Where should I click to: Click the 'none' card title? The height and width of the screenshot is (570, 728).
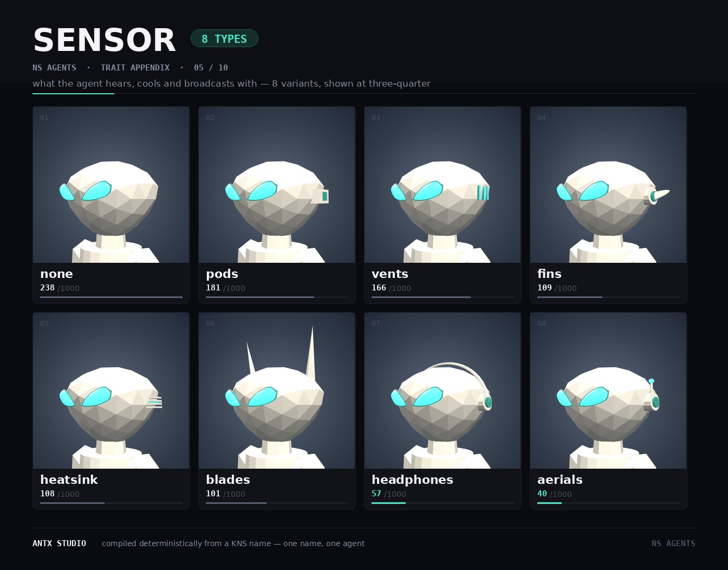click(x=56, y=274)
